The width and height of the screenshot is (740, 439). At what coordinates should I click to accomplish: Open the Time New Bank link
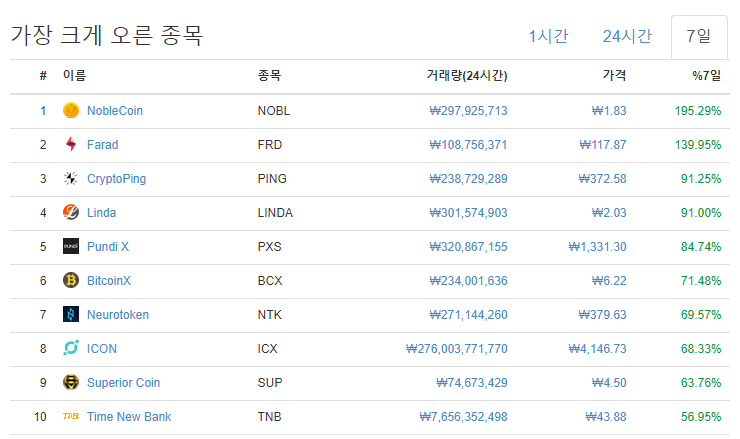[129, 417]
